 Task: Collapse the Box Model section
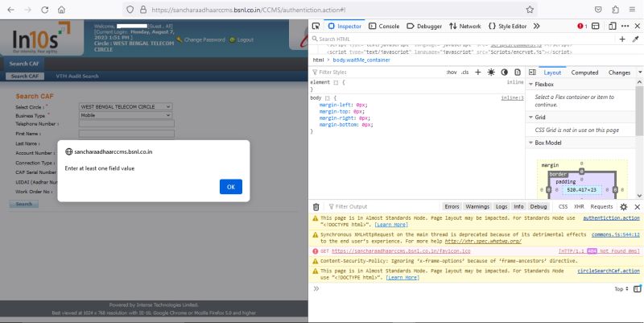(x=530, y=143)
